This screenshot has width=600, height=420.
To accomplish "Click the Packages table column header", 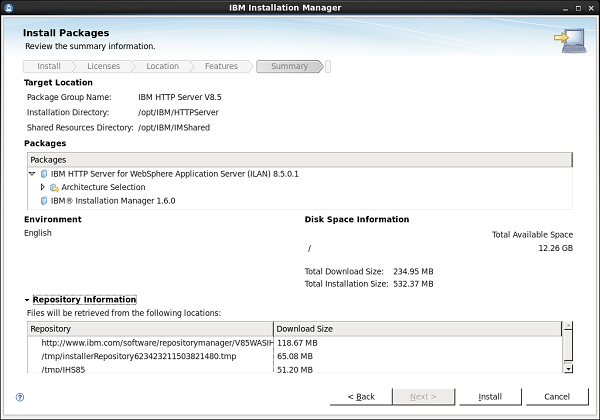I will pyautogui.click(x=300, y=160).
